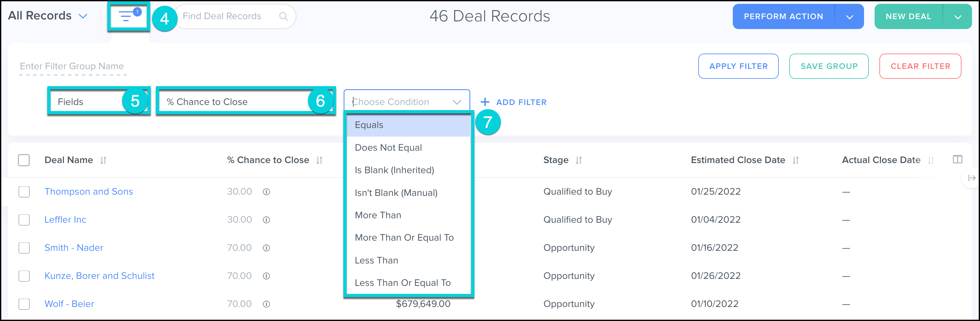Screen dimensions: 980x321
Task: Click info icon beside Thompson and Sons percentage
Action: pyautogui.click(x=266, y=192)
